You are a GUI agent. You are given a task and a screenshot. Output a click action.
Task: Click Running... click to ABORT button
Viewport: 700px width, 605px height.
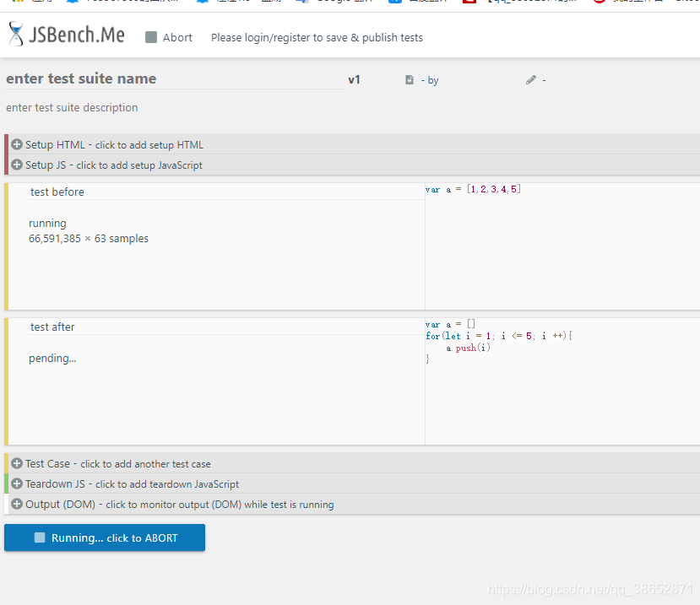click(105, 537)
